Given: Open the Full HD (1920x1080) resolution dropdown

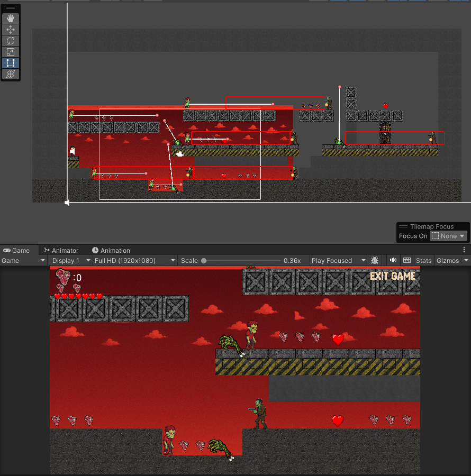Looking at the screenshot, I should pos(134,260).
